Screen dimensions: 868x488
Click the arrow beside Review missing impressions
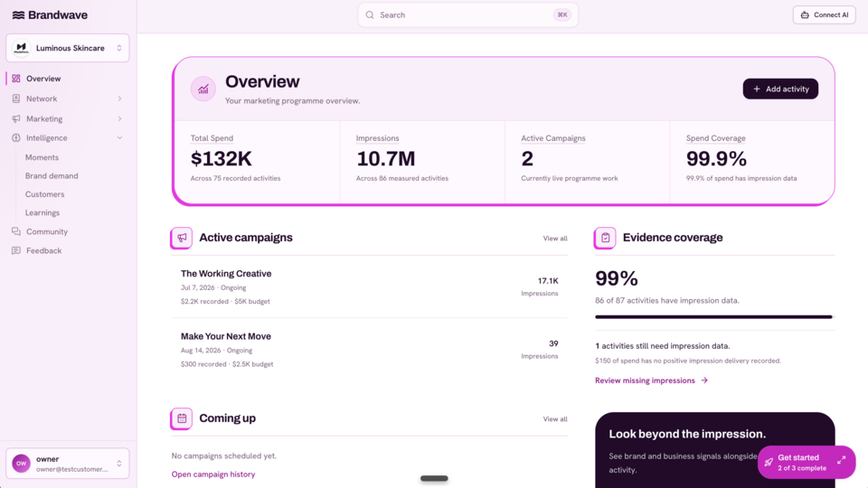[704, 380]
